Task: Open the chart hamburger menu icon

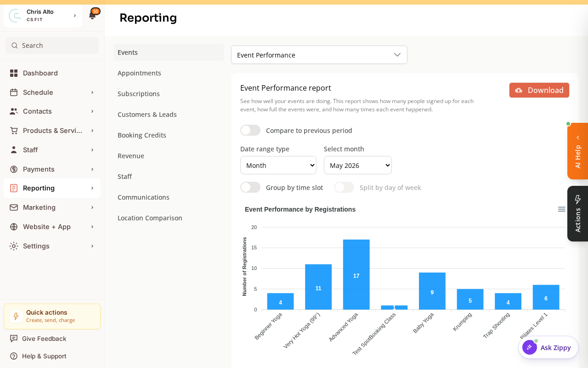Action: click(x=561, y=209)
